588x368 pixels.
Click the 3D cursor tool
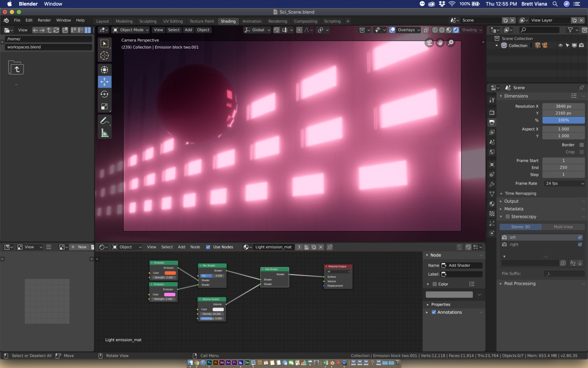[x=104, y=56]
